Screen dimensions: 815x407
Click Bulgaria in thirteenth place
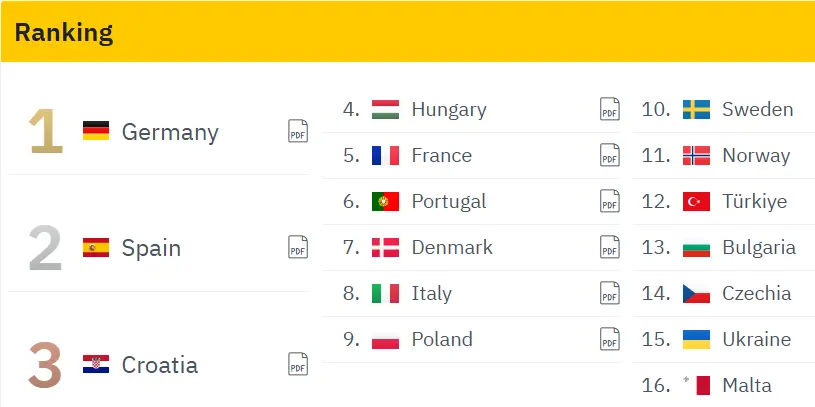click(759, 247)
